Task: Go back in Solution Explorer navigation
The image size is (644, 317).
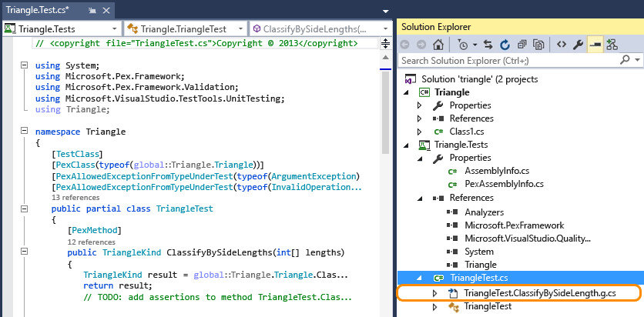Action: click(x=404, y=45)
